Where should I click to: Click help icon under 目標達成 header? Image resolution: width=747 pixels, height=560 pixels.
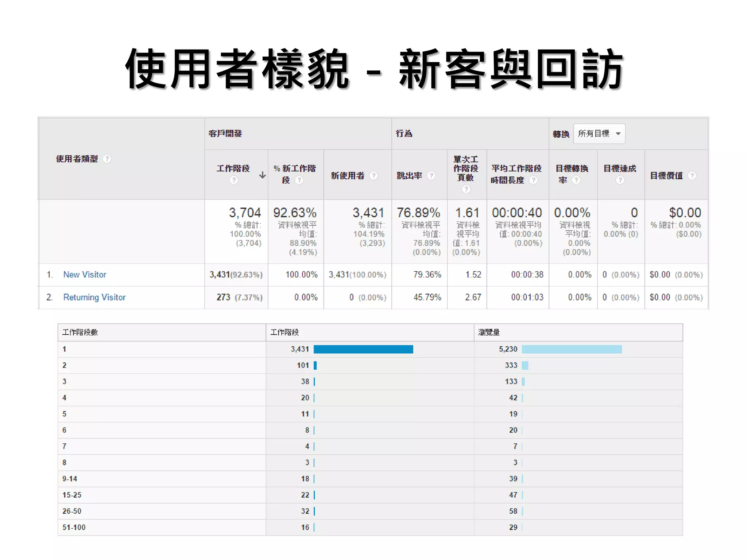click(620, 180)
